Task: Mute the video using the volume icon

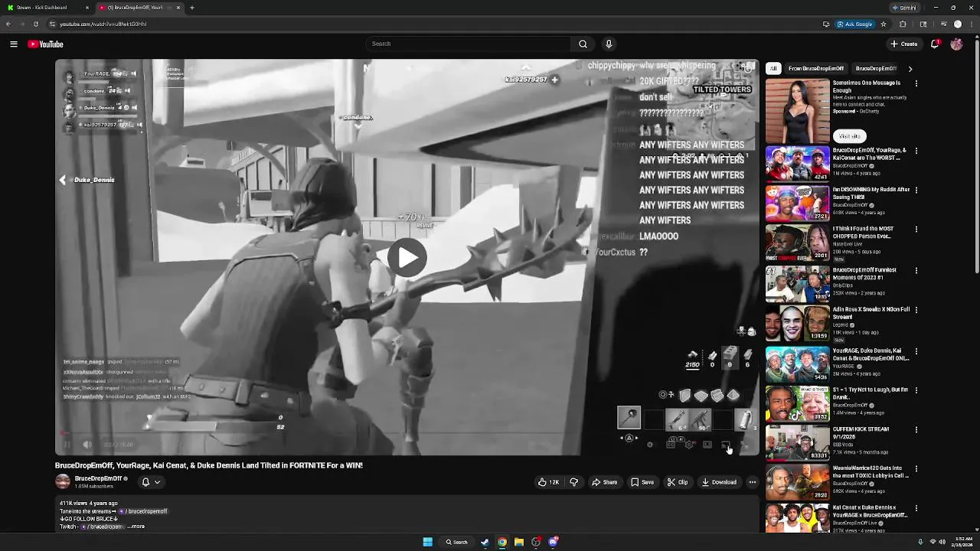Action: point(87,445)
